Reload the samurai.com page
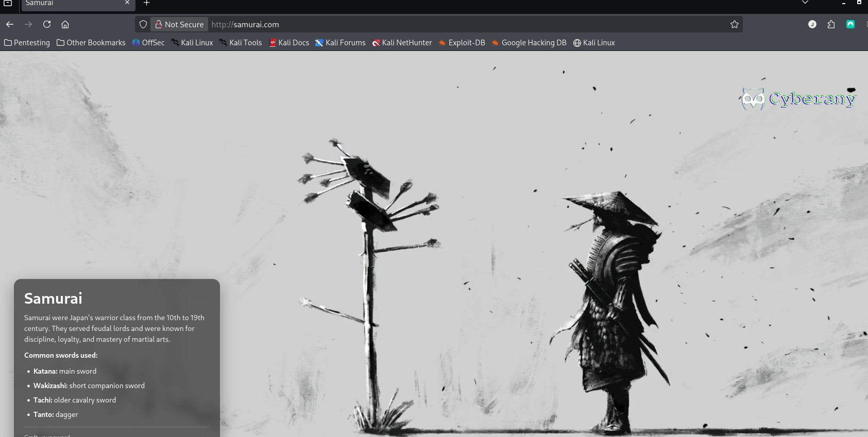Image resolution: width=868 pixels, height=437 pixels. pos(47,24)
